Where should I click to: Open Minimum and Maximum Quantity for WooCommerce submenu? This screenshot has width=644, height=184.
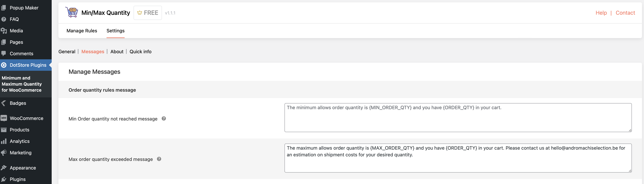[22, 84]
